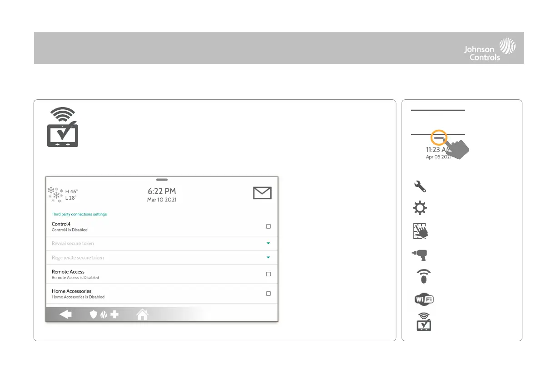Tap the back arrow in bottom bar

[x=65, y=314]
